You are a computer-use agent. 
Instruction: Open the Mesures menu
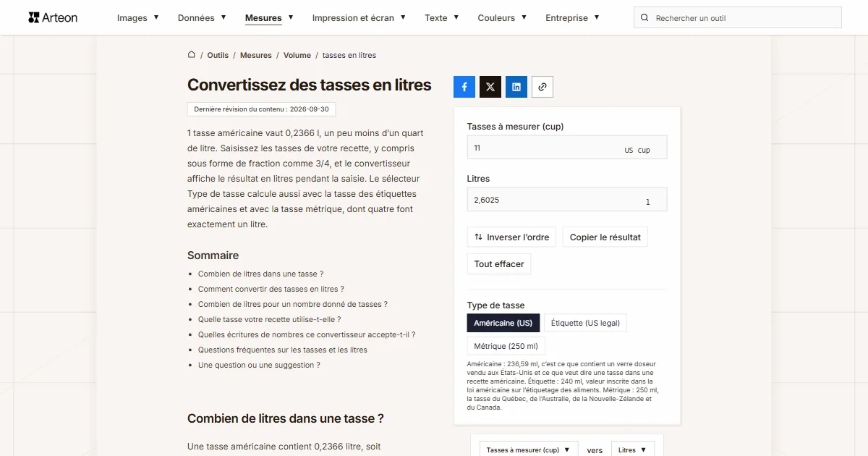269,17
